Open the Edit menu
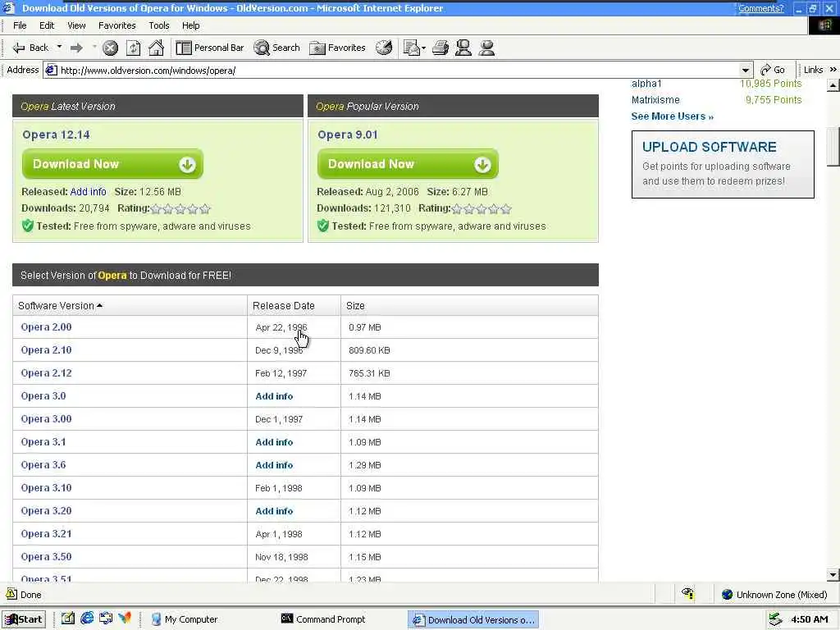The height and width of the screenshot is (630, 840). [x=47, y=25]
